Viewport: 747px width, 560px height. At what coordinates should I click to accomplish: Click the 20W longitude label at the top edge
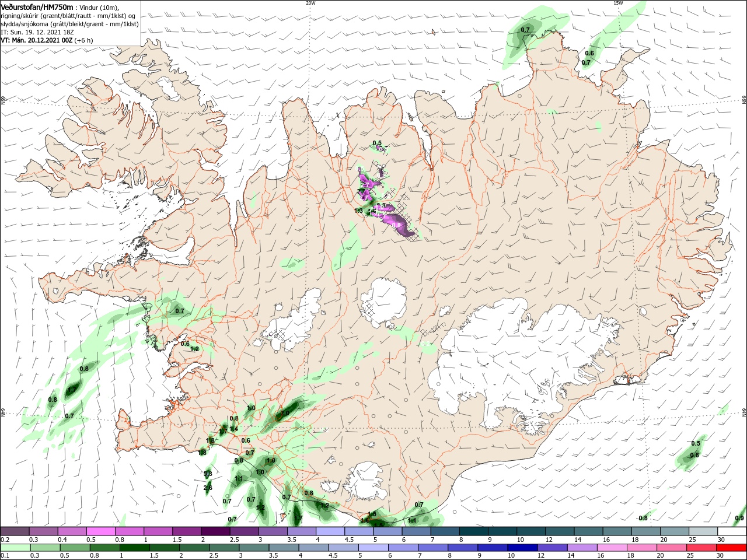pyautogui.click(x=310, y=3)
